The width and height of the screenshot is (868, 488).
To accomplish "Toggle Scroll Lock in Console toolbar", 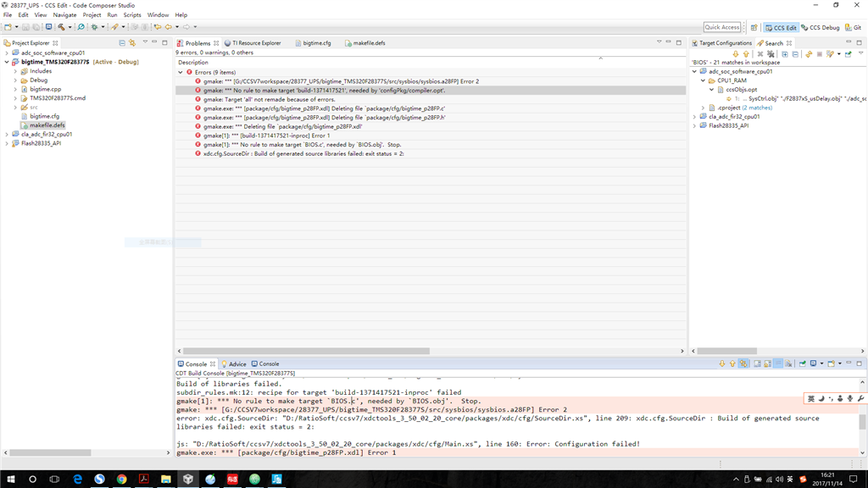I will click(x=767, y=364).
